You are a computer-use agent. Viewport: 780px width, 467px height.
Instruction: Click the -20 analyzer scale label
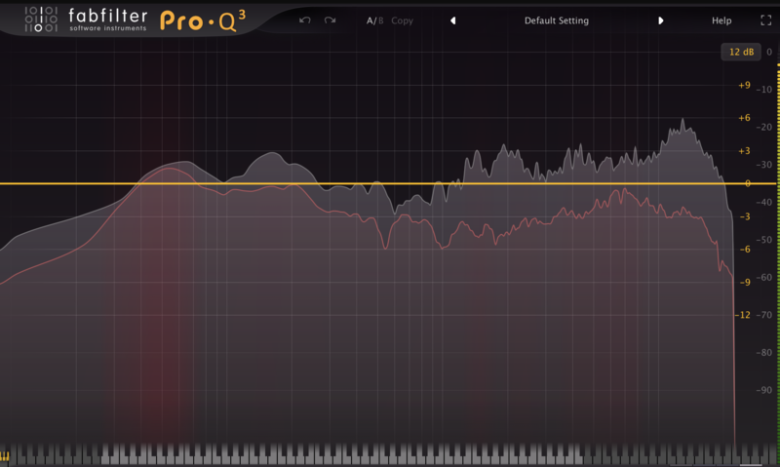tap(764, 127)
